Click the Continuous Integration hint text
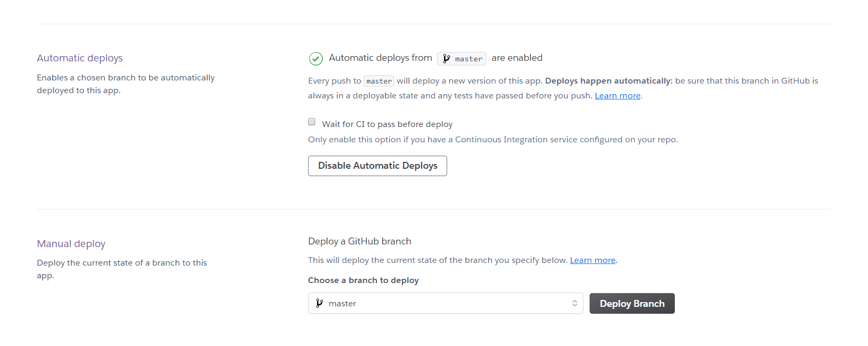The width and height of the screenshot is (868, 346). click(493, 140)
